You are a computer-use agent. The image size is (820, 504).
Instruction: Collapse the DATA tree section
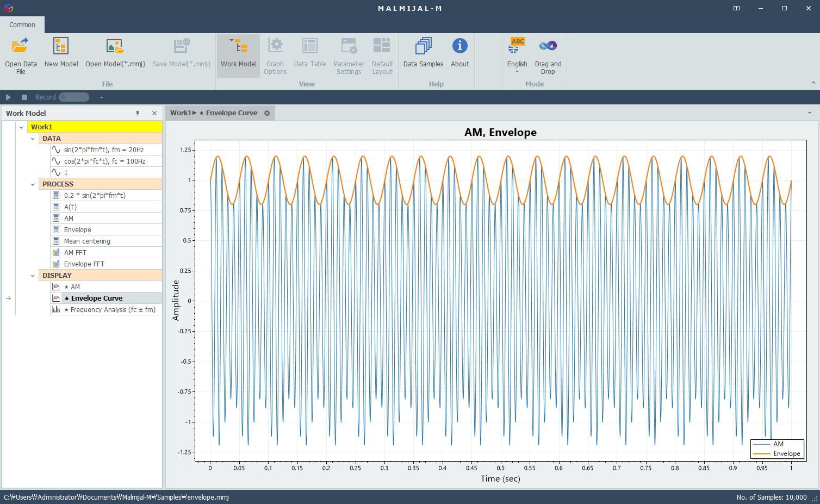click(33, 139)
